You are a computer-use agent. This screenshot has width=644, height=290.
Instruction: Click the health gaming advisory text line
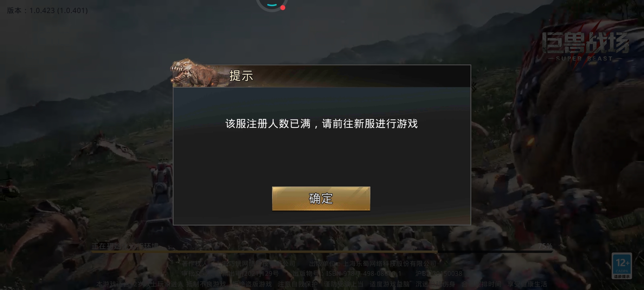point(321,284)
